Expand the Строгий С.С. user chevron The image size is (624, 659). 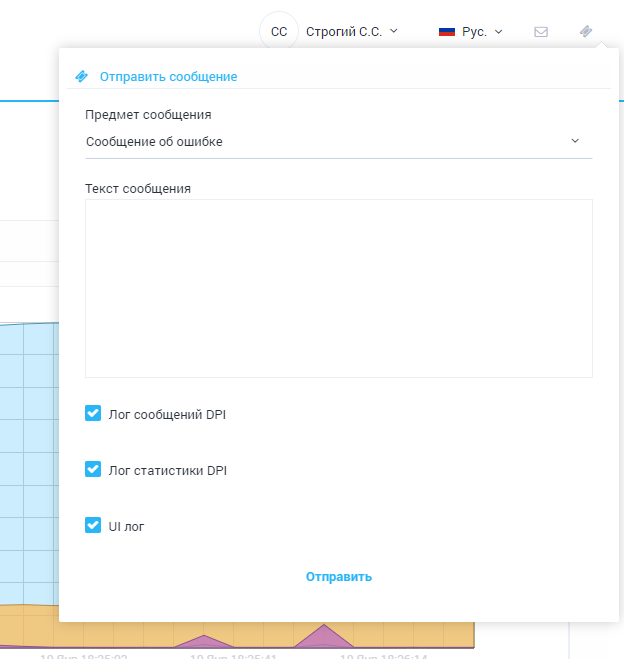coord(393,31)
